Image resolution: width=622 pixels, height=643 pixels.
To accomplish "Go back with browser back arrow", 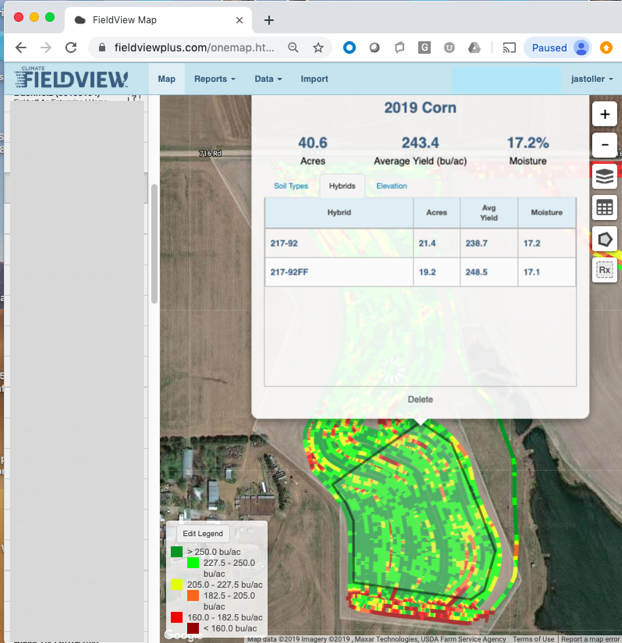I will coord(21,48).
